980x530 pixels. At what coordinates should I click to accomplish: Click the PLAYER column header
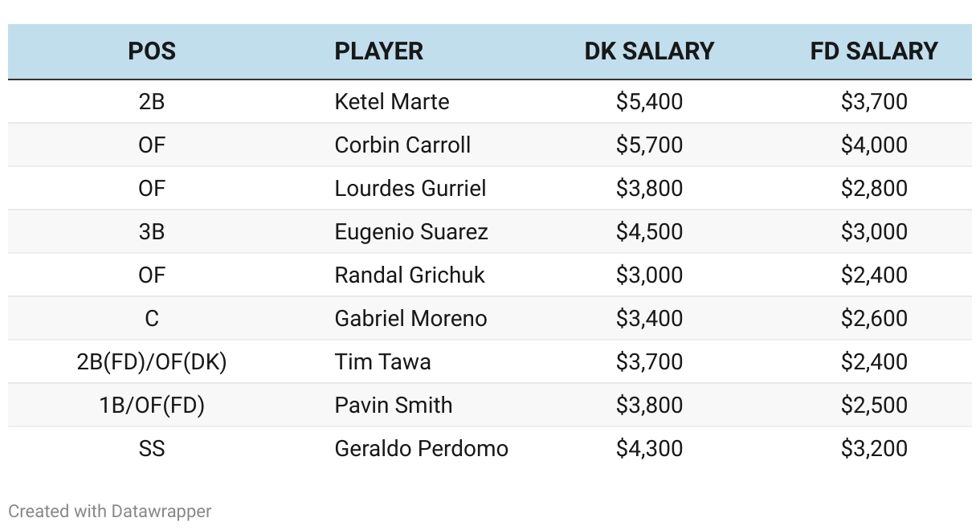[x=379, y=51]
